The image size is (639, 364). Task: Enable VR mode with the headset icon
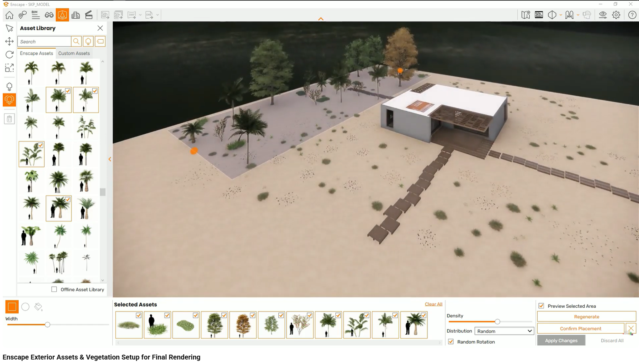587,15
